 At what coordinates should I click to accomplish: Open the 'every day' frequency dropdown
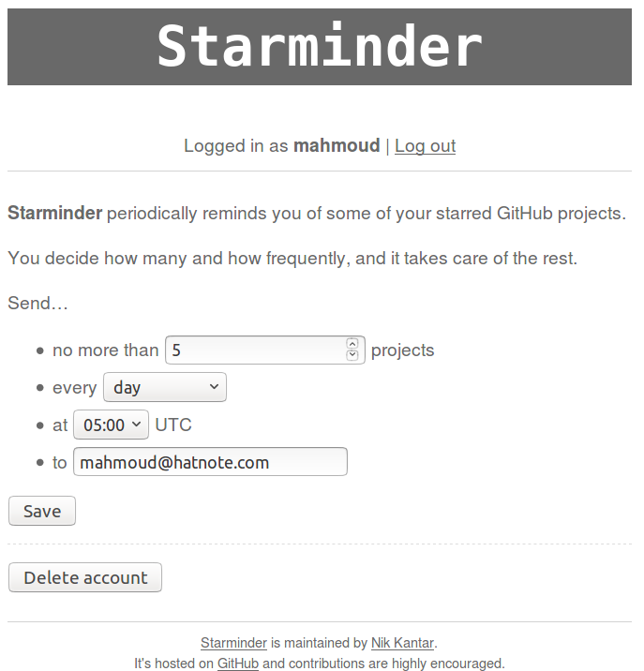[165, 387]
